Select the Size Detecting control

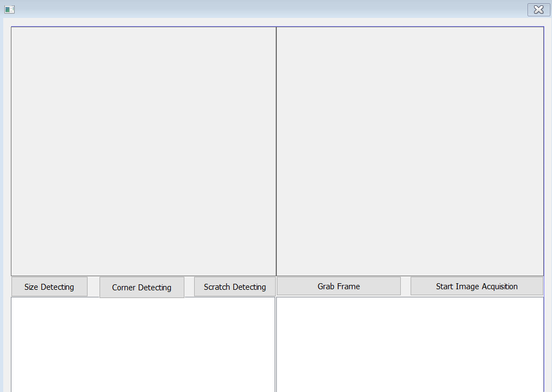49,286
